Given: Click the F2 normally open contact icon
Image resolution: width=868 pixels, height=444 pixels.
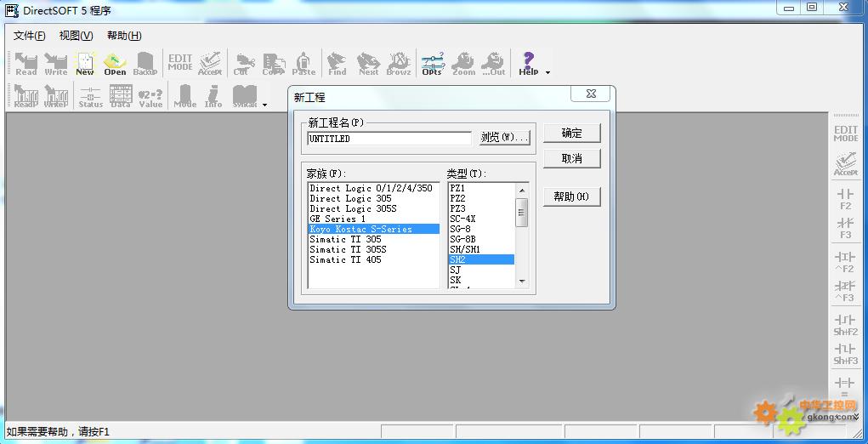Looking at the screenshot, I should point(845,199).
